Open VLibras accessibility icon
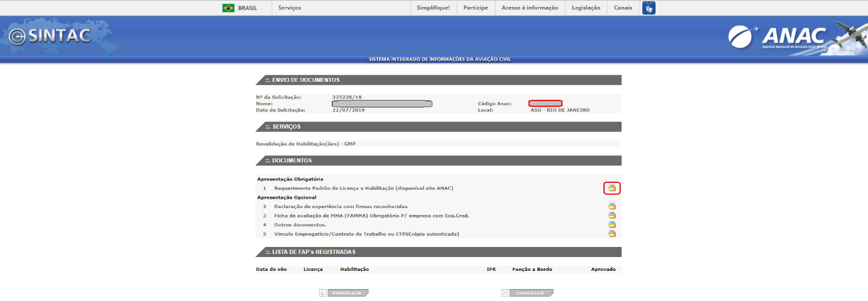Screen dimensions: 868x301 click(x=649, y=8)
